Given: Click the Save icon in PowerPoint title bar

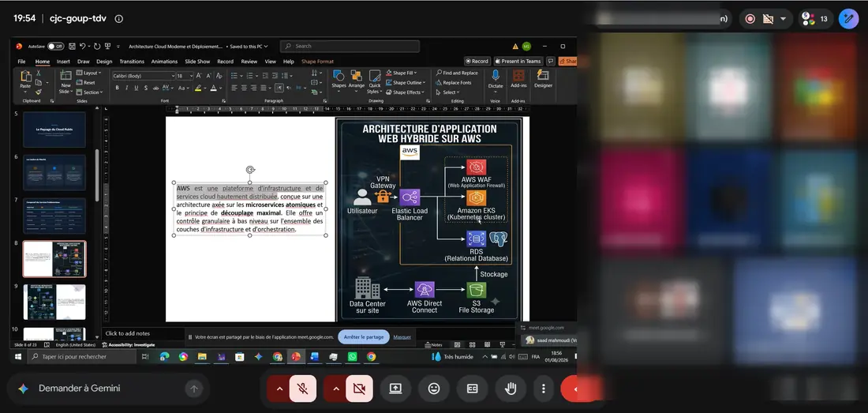Looking at the screenshot, I should [x=71, y=47].
